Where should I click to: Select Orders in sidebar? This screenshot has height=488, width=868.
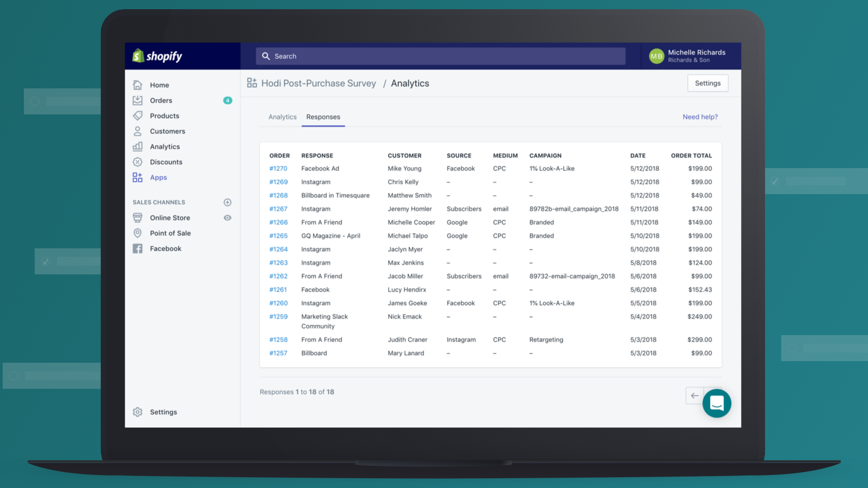[161, 100]
